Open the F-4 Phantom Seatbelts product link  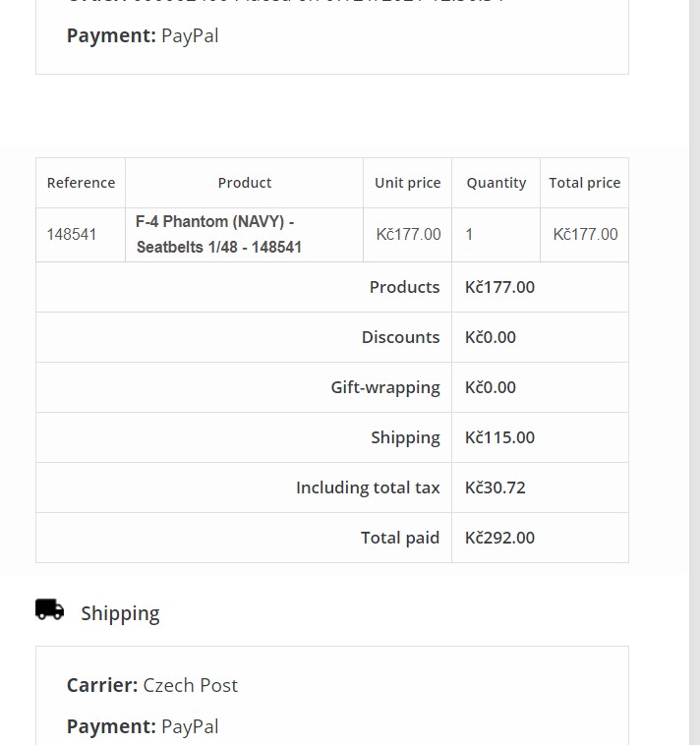(x=218, y=234)
